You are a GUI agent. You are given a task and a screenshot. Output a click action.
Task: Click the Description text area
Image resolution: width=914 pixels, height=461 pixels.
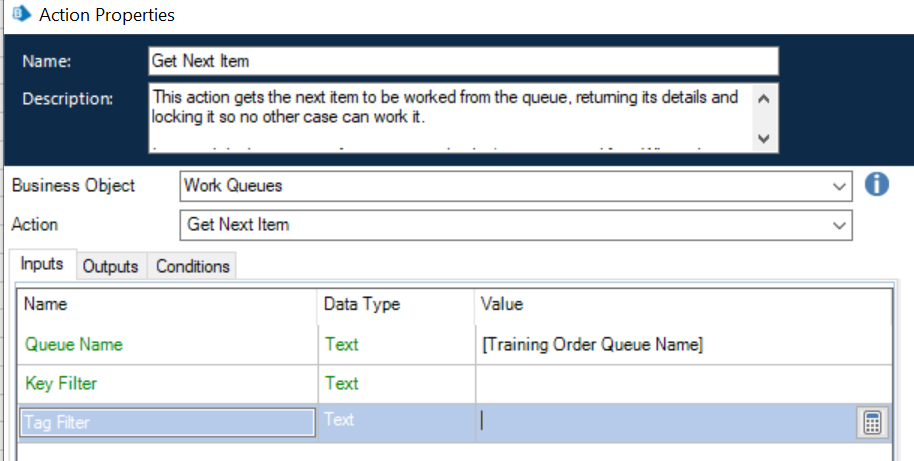(x=450, y=117)
